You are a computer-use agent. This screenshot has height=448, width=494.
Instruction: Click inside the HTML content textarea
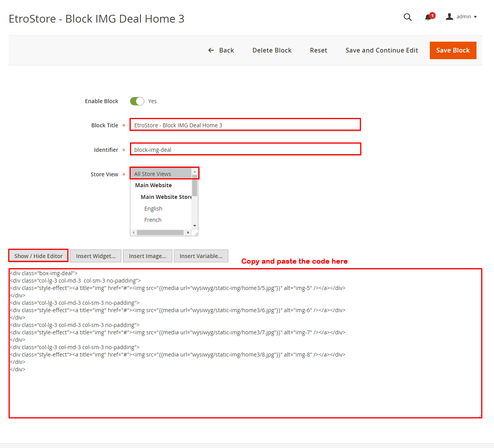(x=245, y=343)
